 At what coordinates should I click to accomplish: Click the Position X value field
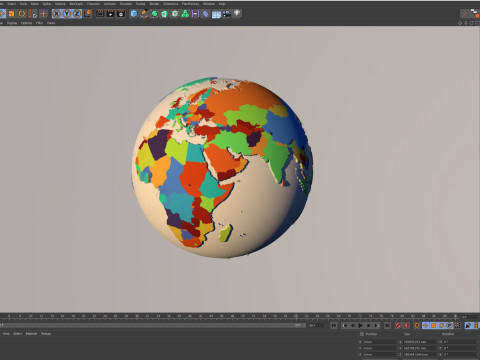click(381, 342)
